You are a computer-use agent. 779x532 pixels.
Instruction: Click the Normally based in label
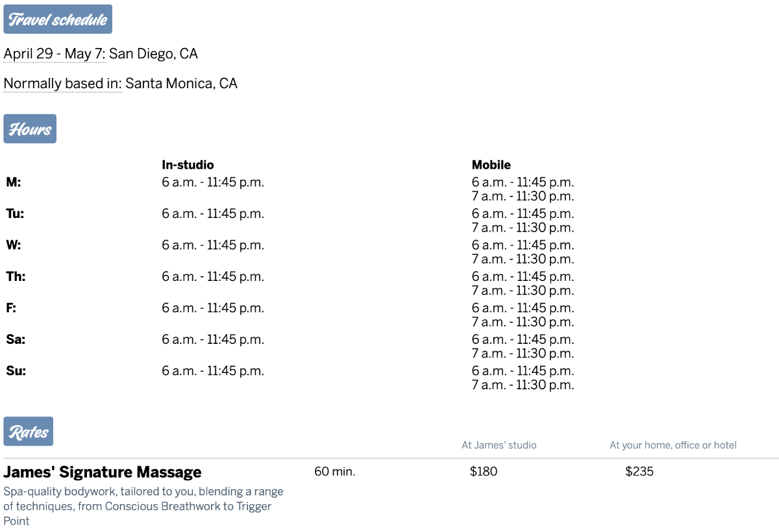63,83
